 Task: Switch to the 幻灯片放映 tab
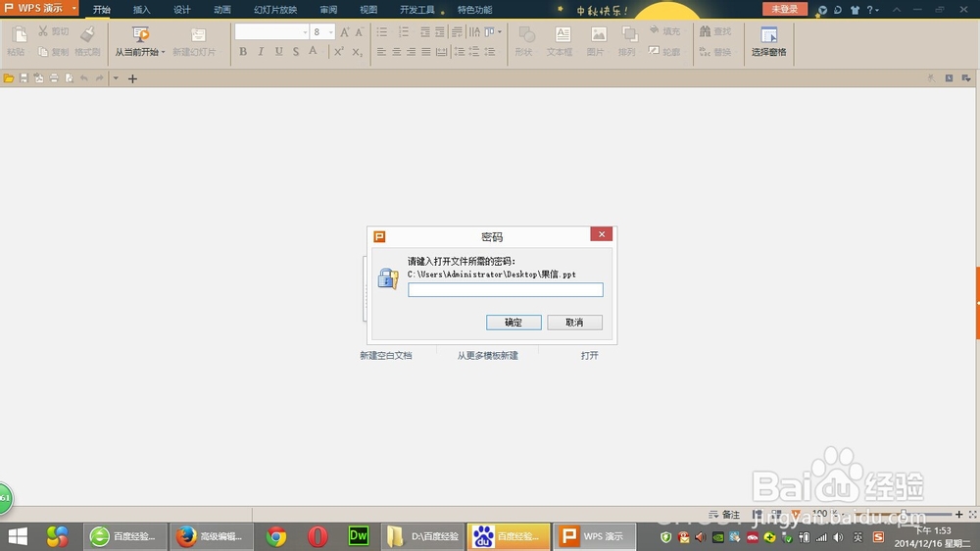(x=275, y=10)
